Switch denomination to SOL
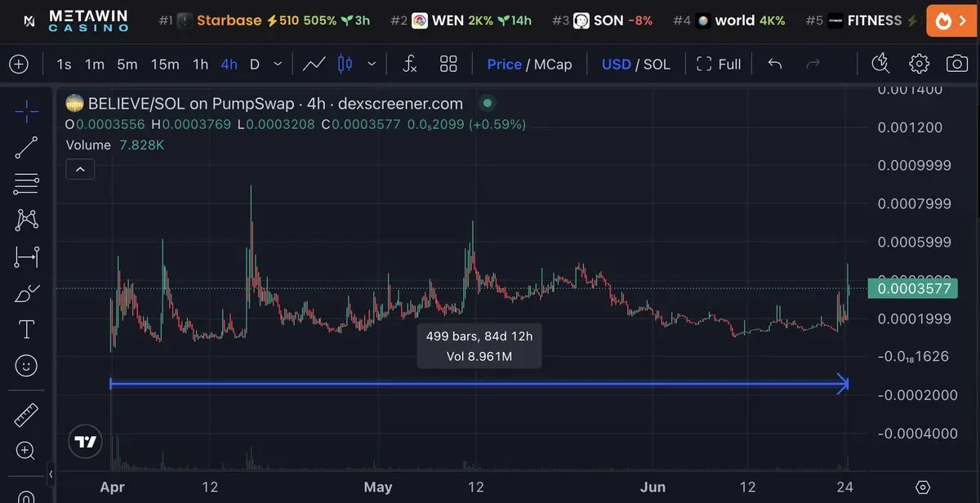Image resolution: width=980 pixels, height=503 pixels. pos(657,64)
